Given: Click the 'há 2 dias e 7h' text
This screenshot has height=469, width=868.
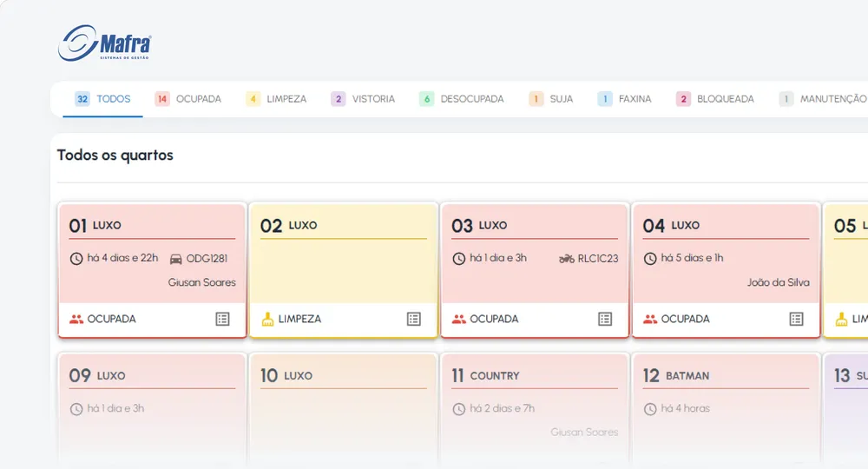Looking at the screenshot, I should point(502,409).
